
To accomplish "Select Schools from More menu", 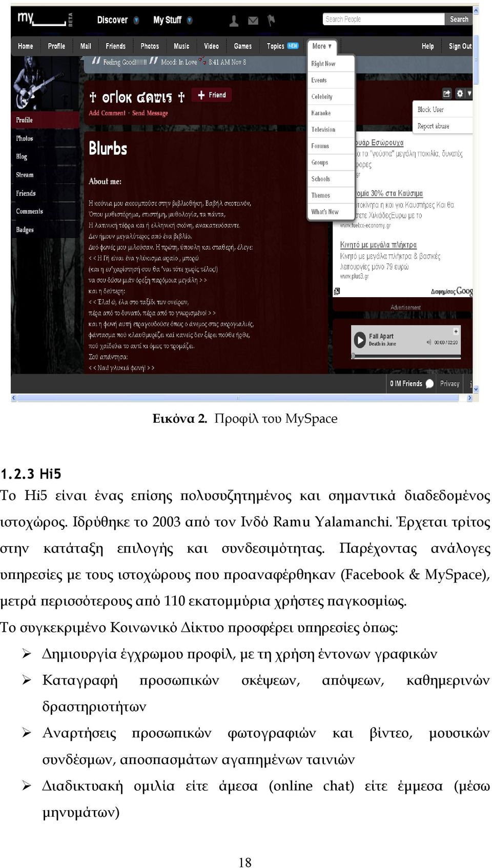I will click(331, 179).
